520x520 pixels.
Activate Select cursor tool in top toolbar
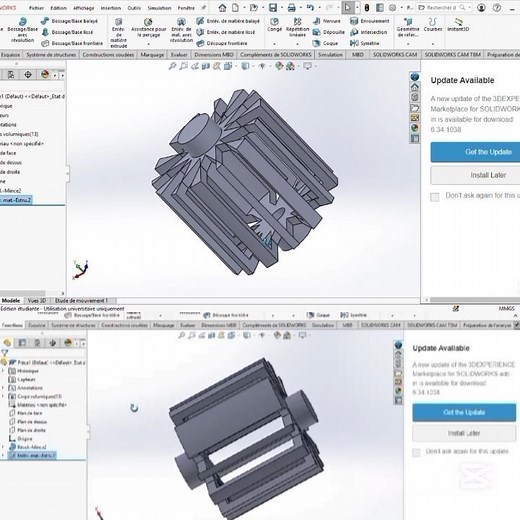tap(348, 7)
